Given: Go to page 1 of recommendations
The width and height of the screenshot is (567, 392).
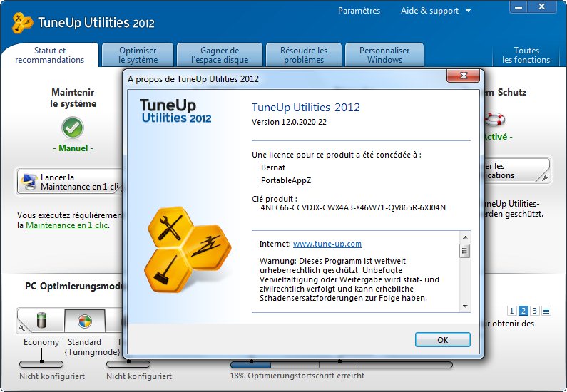Looking at the screenshot, I should pyautogui.click(x=511, y=311).
